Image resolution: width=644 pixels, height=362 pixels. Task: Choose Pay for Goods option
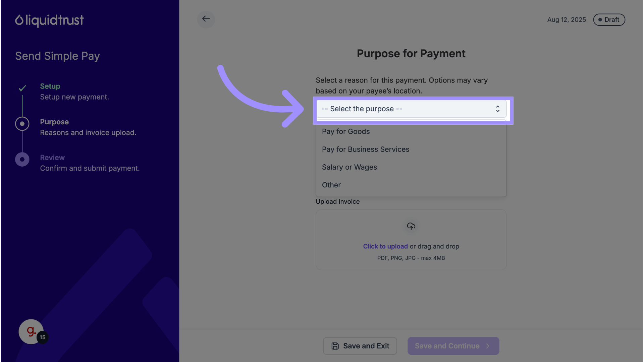(x=346, y=132)
